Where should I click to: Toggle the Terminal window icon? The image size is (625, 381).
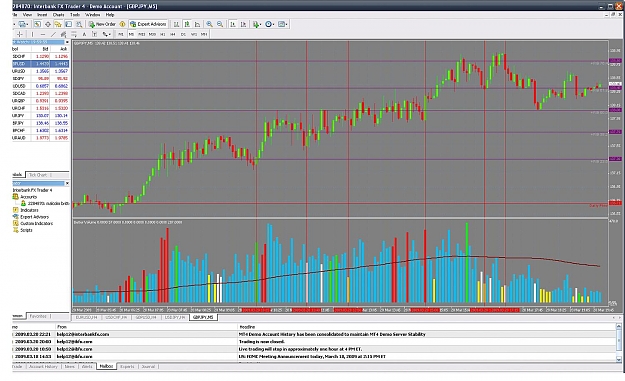tap(69, 24)
